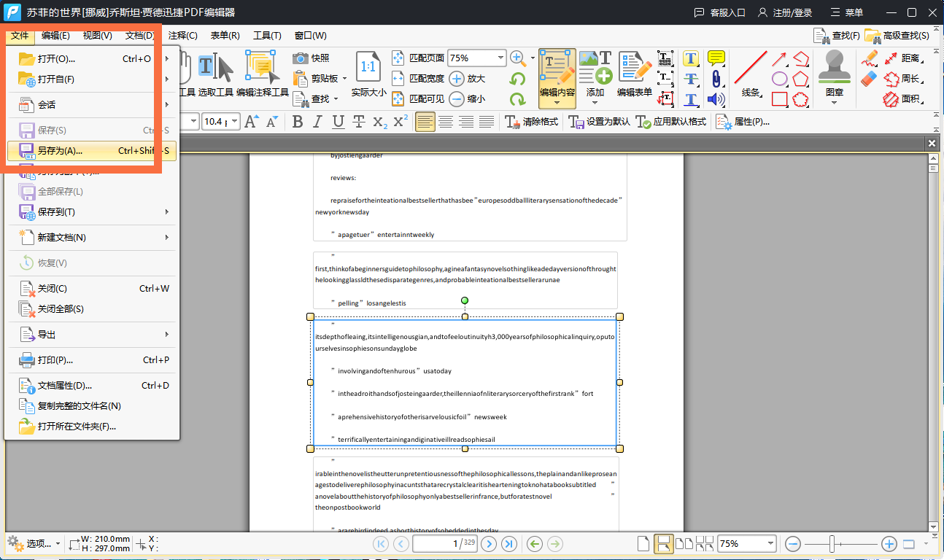Open the 编辑表单 form editor
This screenshot has height=560, width=944.
(635, 74)
